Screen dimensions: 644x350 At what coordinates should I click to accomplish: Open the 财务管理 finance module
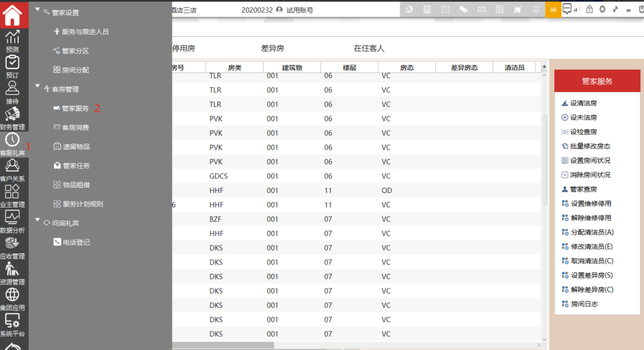point(12,119)
